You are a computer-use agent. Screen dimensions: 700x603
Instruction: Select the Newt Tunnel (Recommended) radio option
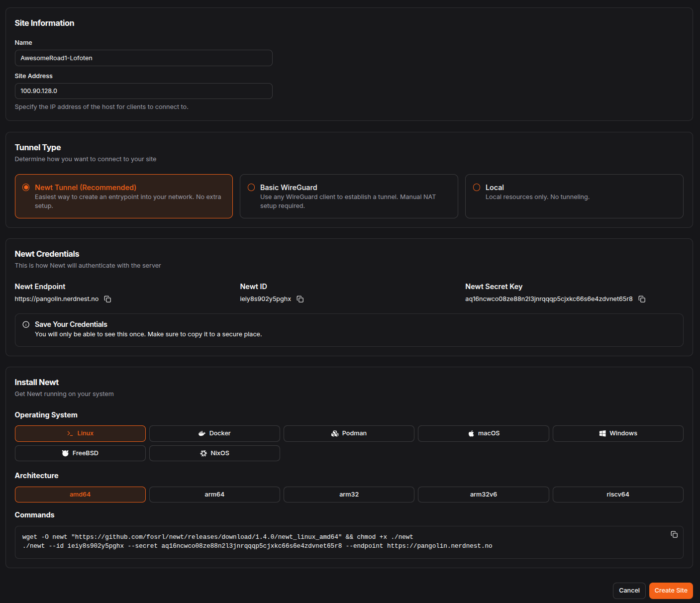tap(26, 188)
